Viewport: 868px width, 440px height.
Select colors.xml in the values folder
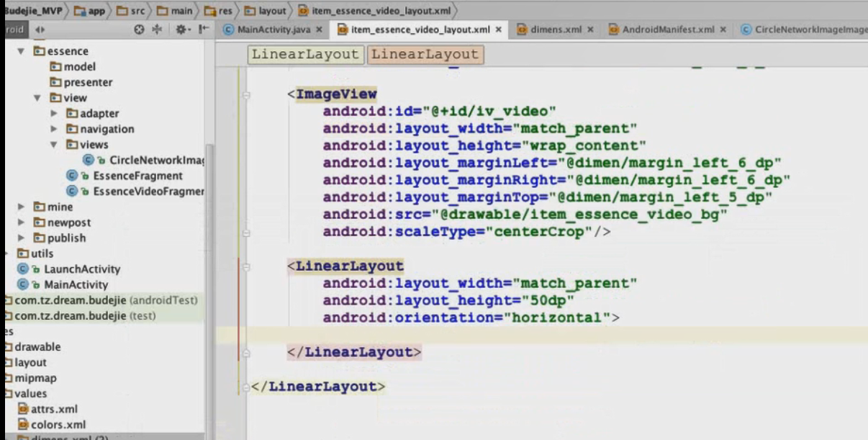[58, 425]
